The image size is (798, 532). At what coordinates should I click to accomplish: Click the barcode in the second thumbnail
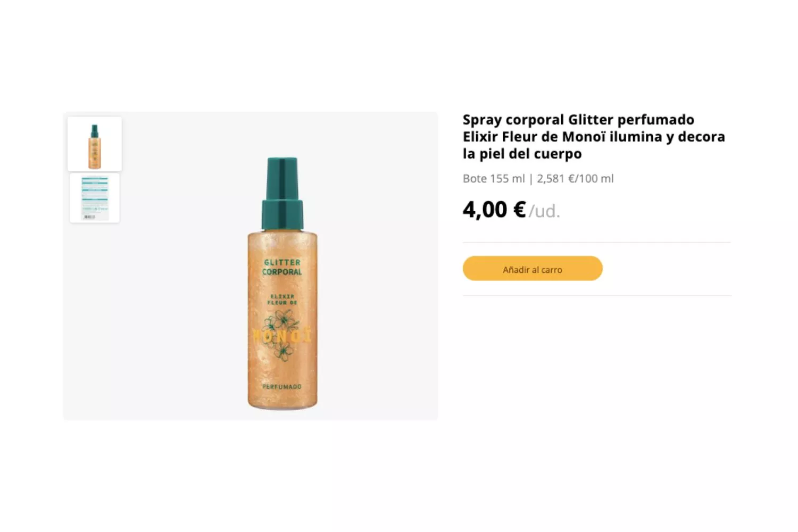[89, 217]
